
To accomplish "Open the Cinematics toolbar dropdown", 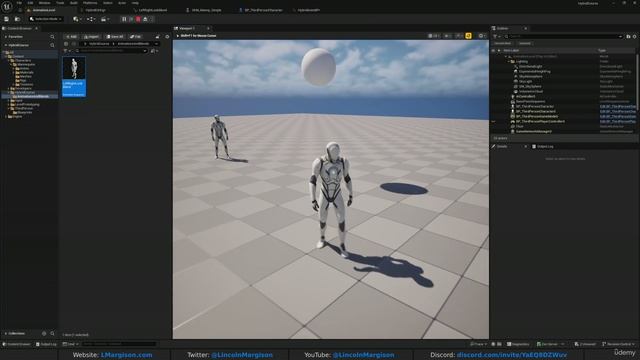I will (105, 19).
